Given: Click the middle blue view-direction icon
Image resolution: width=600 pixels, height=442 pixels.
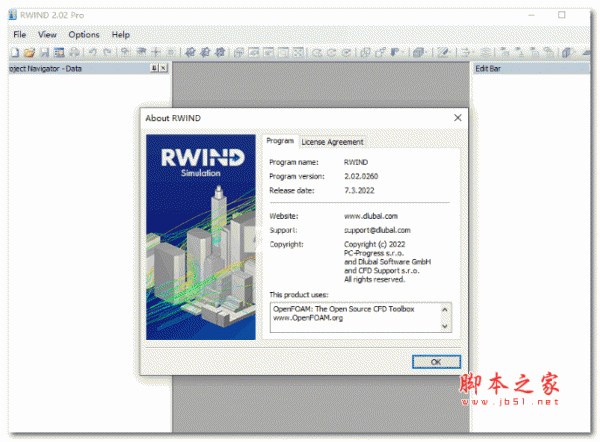Looking at the screenshot, I should pos(205,52).
